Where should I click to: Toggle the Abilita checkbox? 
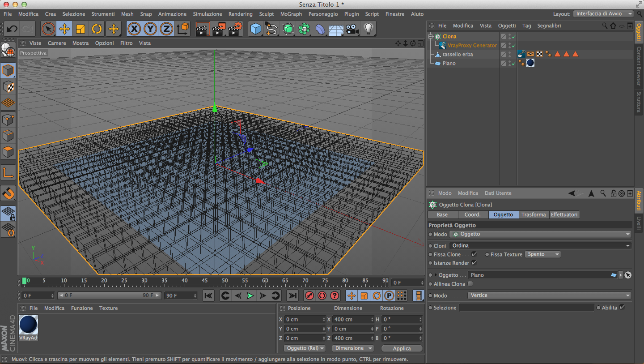tap(622, 307)
